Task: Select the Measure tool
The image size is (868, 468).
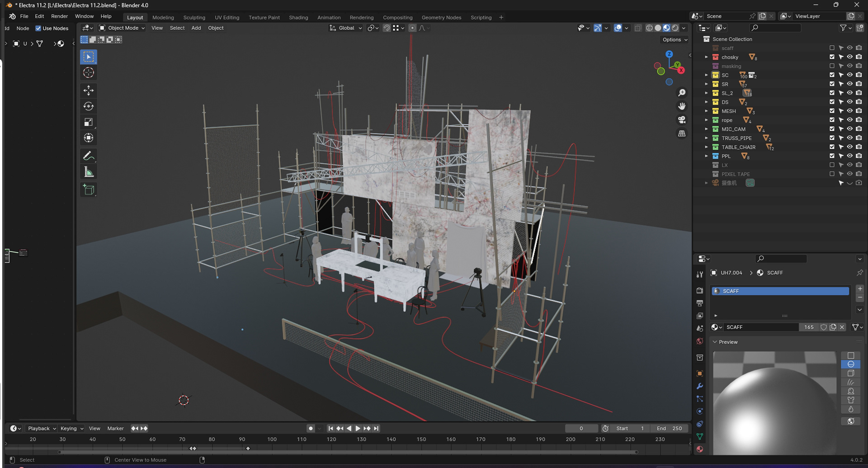Action: 89,172
